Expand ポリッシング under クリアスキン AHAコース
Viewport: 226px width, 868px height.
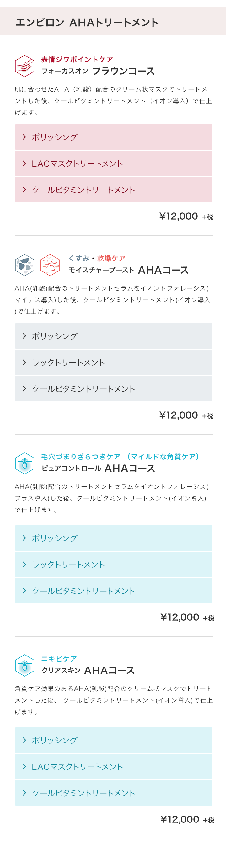(x=114, y=740)
